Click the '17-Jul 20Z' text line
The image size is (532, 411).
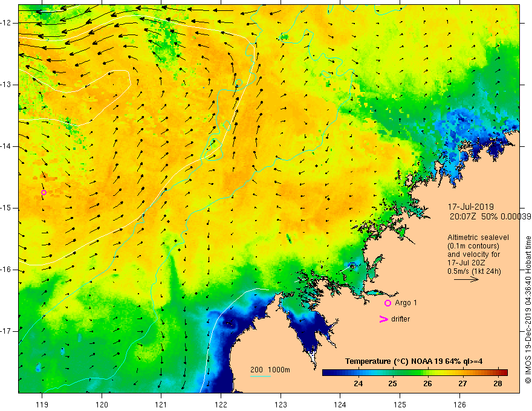[x=466, y=263]
